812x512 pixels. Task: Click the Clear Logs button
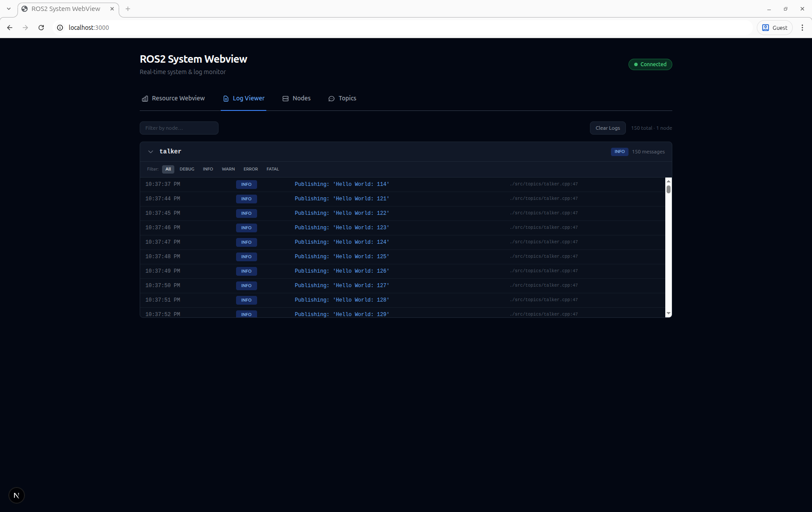[607, 128]
